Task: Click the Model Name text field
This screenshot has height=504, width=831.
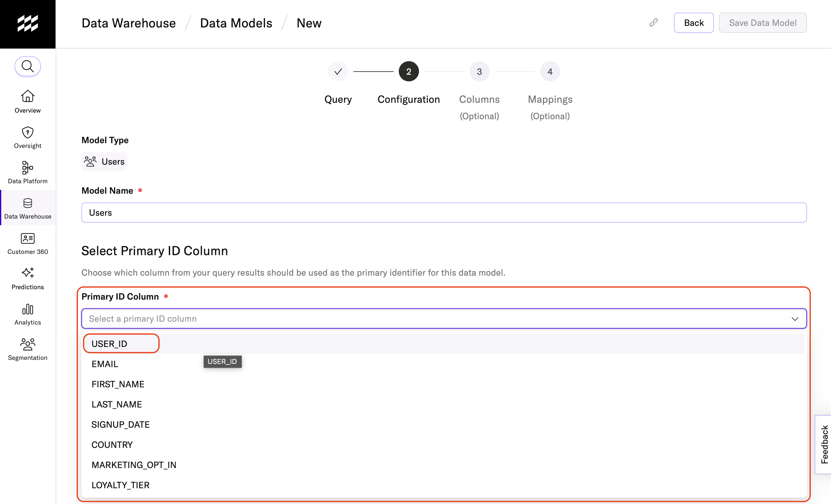Action: tap(444, 213)
